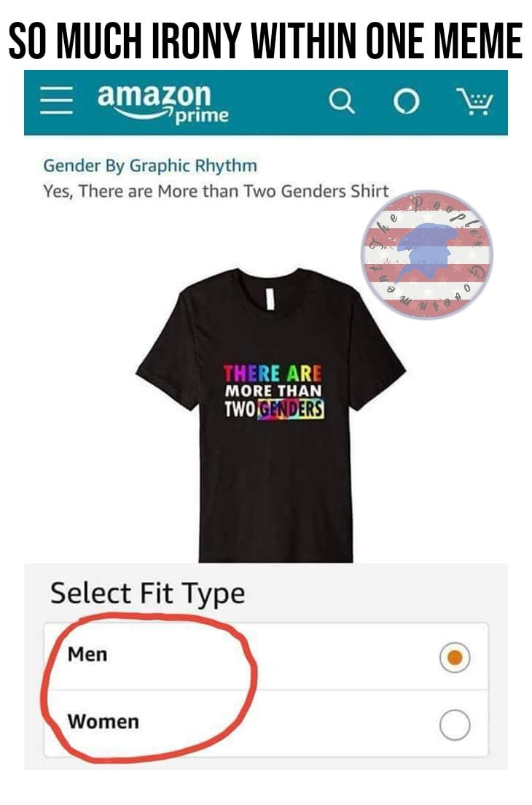Viewport: 532px width, 805px height.
Task: Tap the Alexa circle icon in header
Action: (x=407, y=101)
